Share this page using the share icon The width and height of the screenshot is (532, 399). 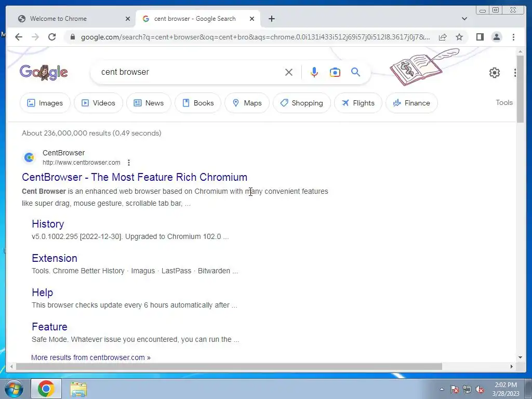click(x=443, y=37)
